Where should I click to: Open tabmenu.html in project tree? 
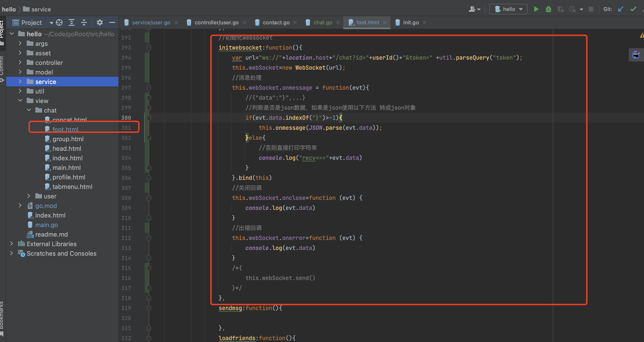point(72,186)
